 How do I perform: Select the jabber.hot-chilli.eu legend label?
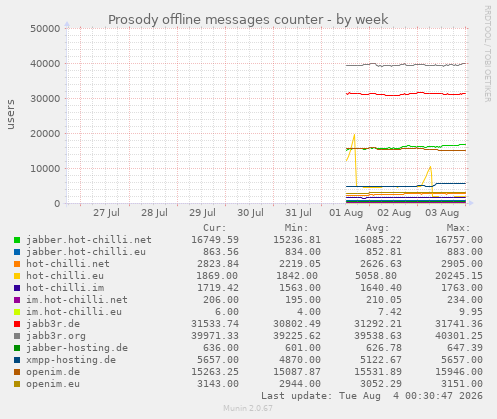point(86,252)
